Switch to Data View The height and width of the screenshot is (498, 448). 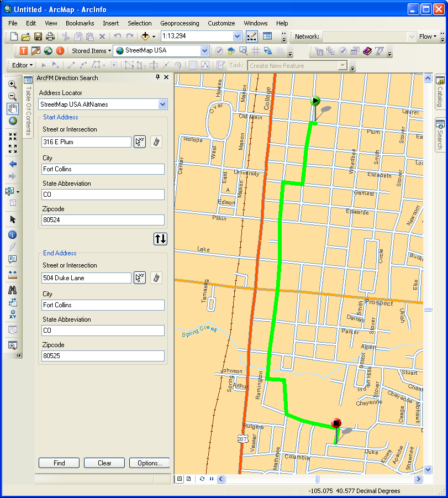point(180,479)
